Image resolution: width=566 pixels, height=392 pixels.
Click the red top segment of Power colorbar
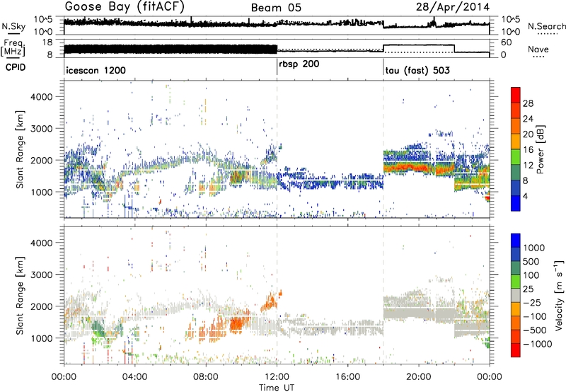(x=516, y=95)
